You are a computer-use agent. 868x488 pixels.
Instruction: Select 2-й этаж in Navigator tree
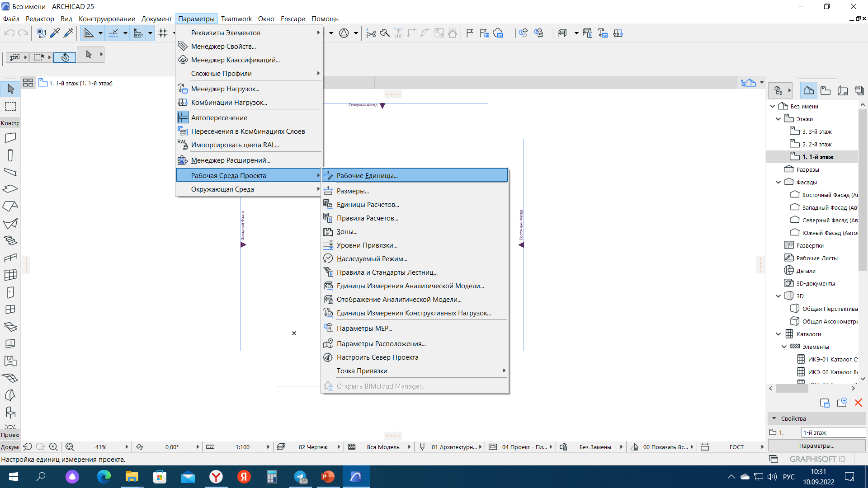[x=816, y=144]
